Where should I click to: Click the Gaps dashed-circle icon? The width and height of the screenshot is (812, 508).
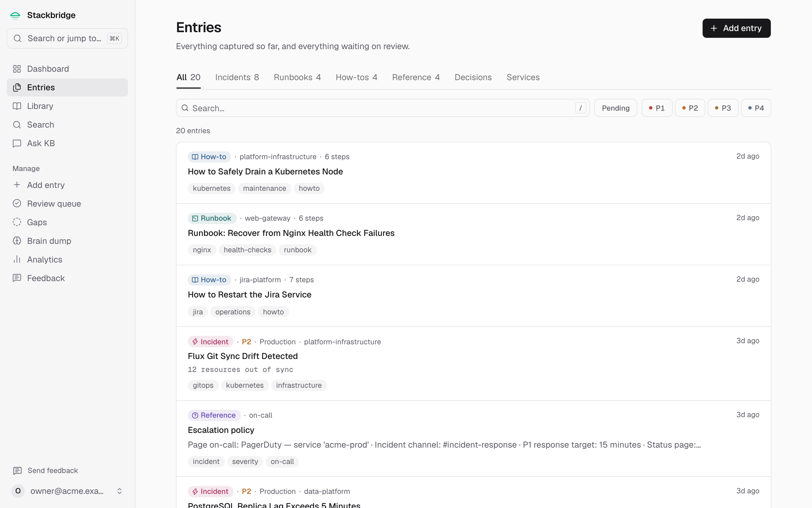pyautogui.click(x=17, y=222)
